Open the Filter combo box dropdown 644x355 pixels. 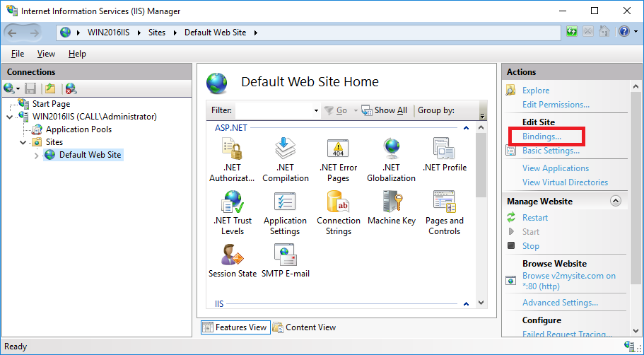[x=316, y=110]
